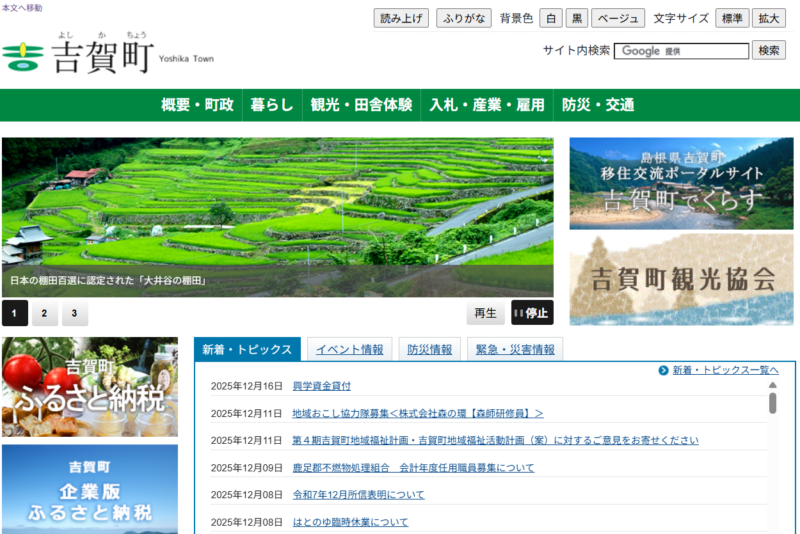Click the terraced rice field slideshow image
This screenshot has height=534, width=800.
(x=278, y=217)
